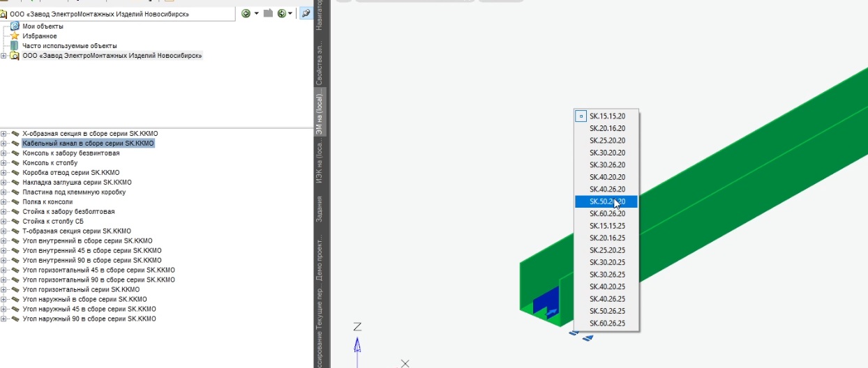This screenshot has width=868, height=368.
Task: Click the go up folder icon
Action: [268, 13]
